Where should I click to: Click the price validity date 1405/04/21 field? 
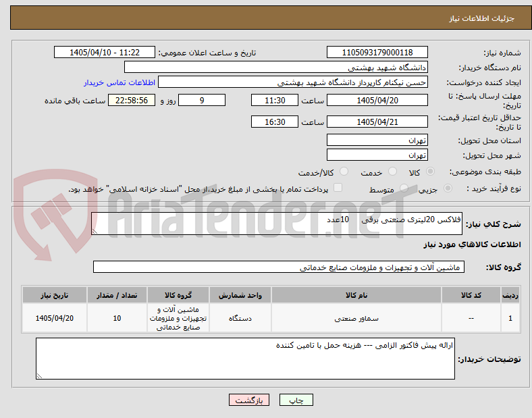click(377, 122)
